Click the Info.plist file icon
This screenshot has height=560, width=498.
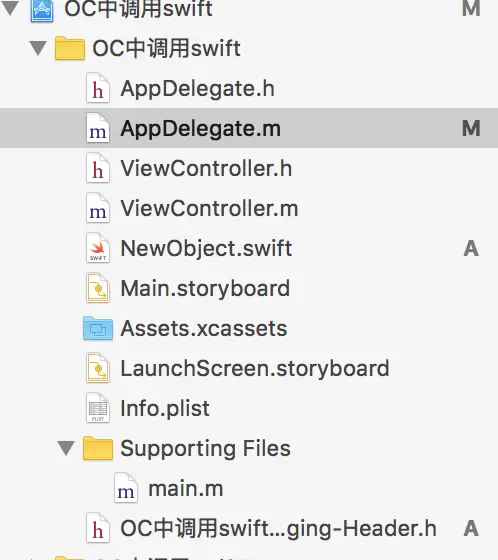(x=98, y=408)
